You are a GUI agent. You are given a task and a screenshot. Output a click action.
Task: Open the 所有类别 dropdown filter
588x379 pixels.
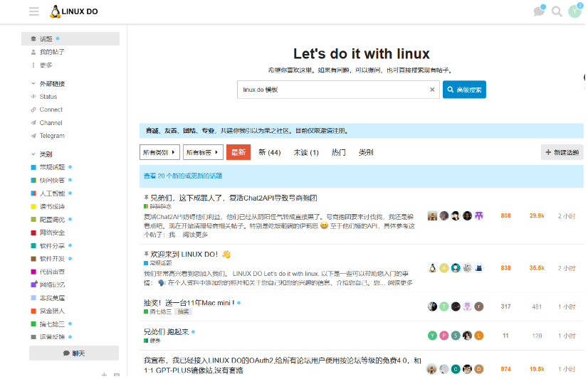pos(159,152)
